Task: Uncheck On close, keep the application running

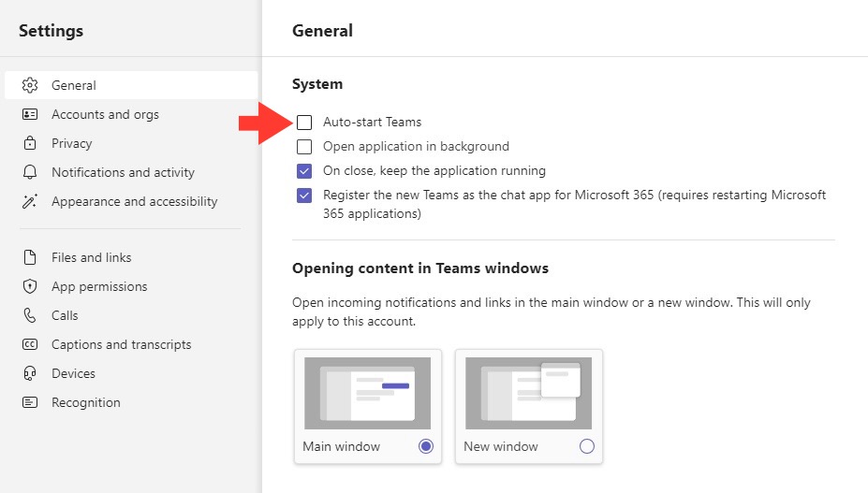Action: [304, 171]
